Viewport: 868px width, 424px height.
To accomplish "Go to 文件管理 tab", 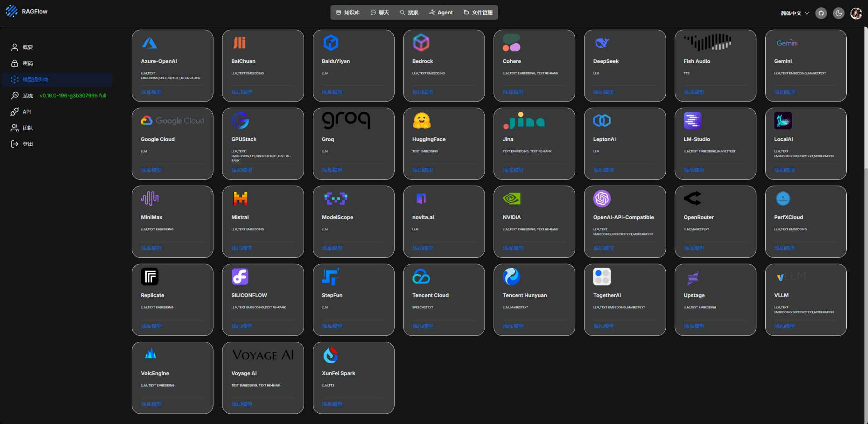I will (478, 12).
